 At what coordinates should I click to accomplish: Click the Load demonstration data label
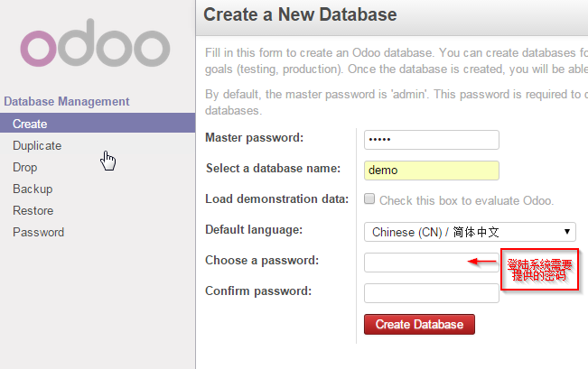[x=276, y=198]
